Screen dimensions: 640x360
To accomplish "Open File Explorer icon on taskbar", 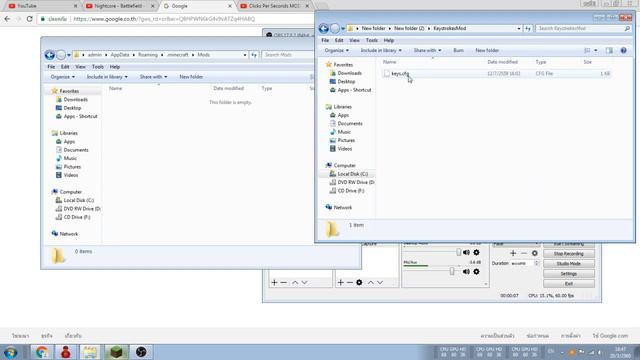I will click(x=90, y=352).
